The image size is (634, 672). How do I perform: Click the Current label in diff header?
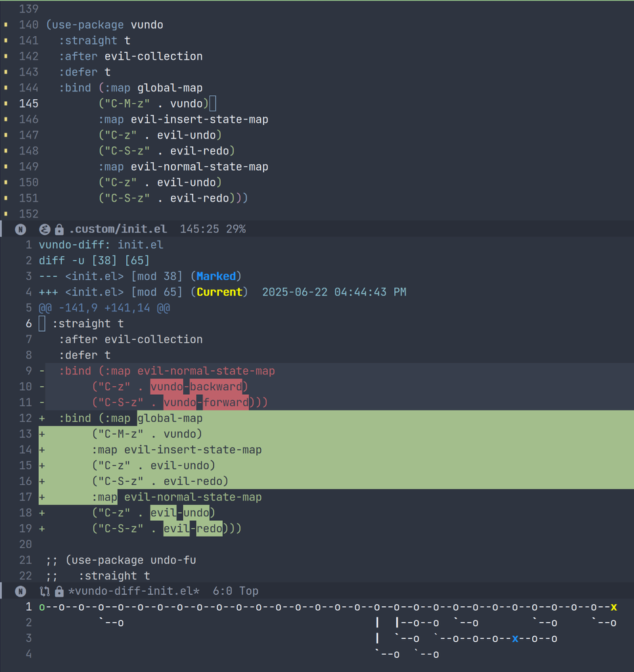219,292
